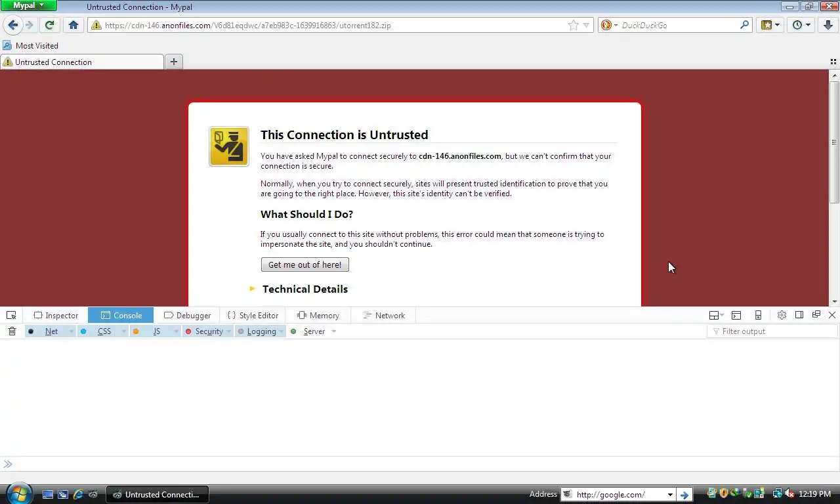
Task: Switch to the Inspector tab
Action: click(x=56, y=315)
